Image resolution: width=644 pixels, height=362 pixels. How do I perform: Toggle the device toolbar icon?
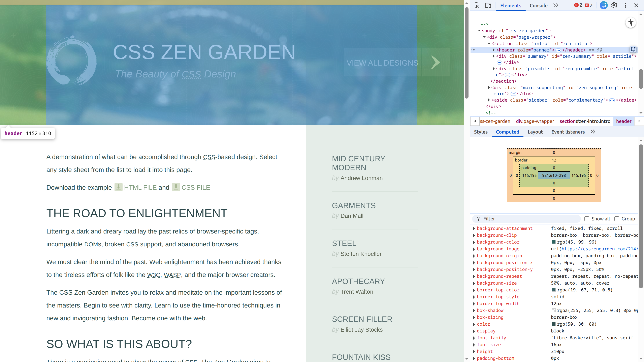pyautogui.click(x=488, y=5)
